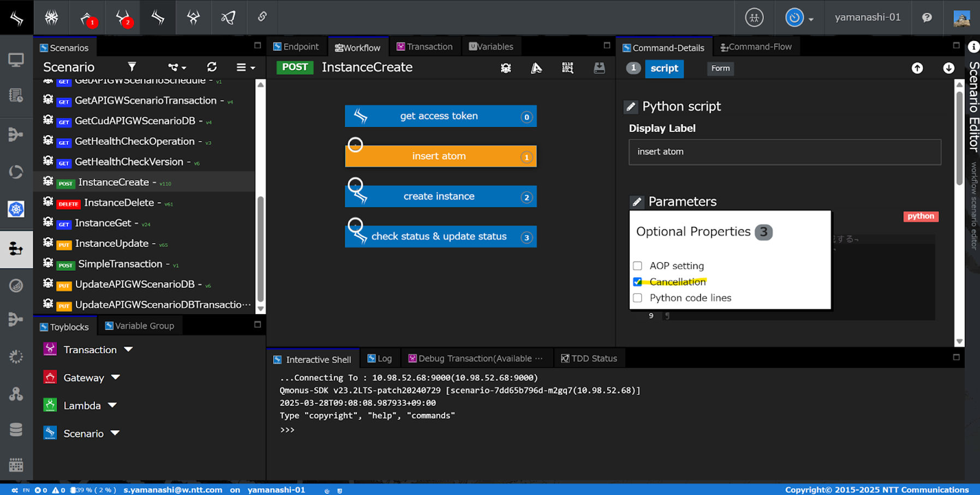The height and width of the screenshot is (495, 980).
Task: Click the save disk icon in workflow toolbar
Action: [x=599, y=68]
